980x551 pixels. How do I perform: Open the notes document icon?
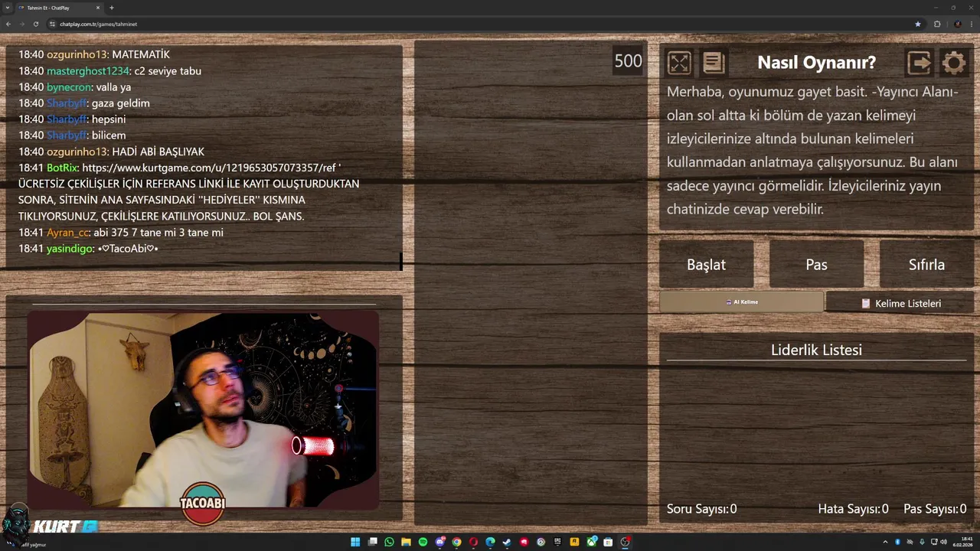[x=713, y=63]
